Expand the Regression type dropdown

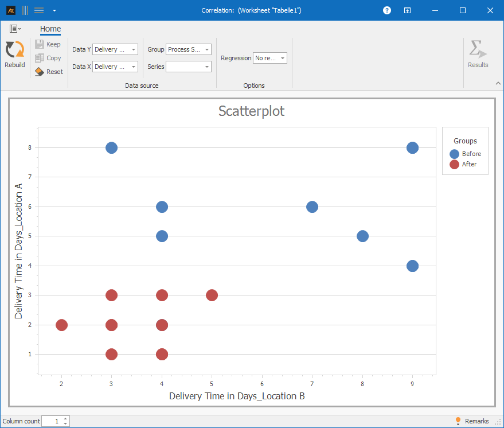tap(282, 58)
